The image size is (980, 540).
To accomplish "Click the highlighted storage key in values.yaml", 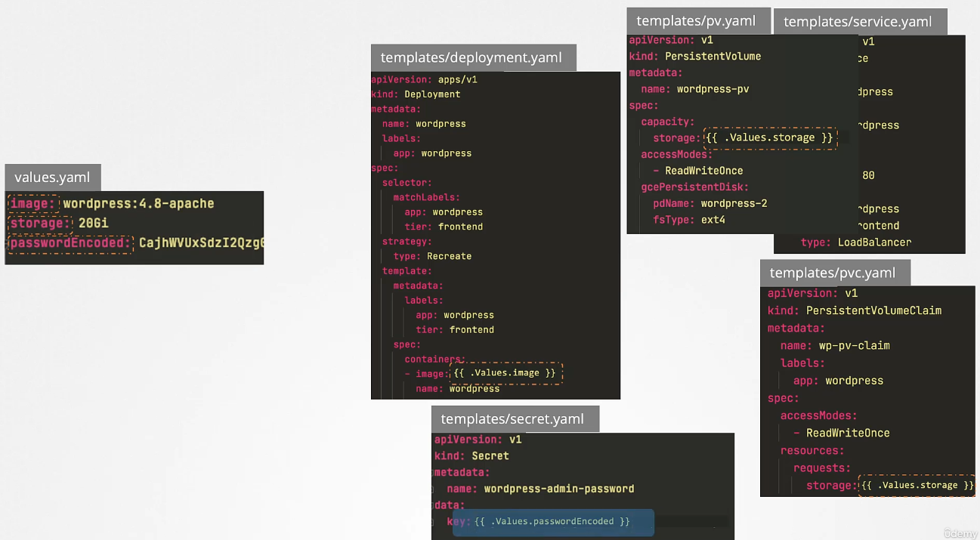I will coord(38,224).
